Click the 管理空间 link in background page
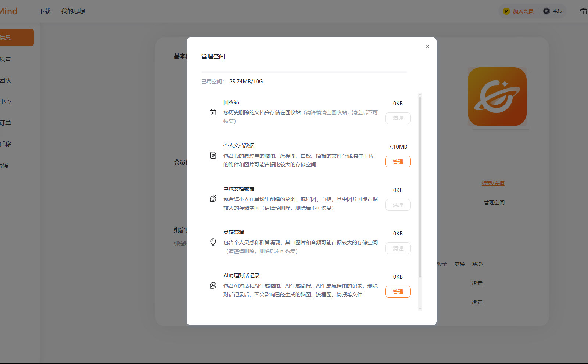This screenshot has height=364, width=588. tap(494, 202)
